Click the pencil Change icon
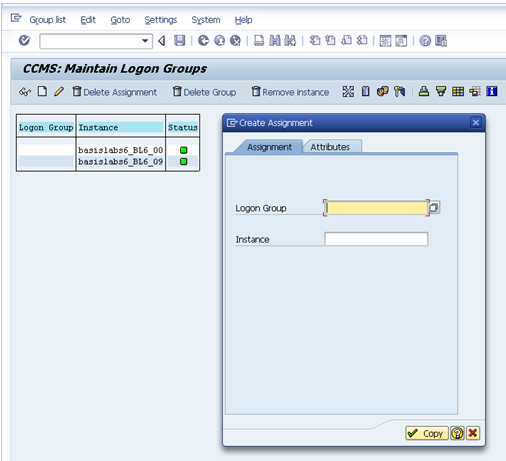This screenshot has width=506, height=461. [59, 91]
